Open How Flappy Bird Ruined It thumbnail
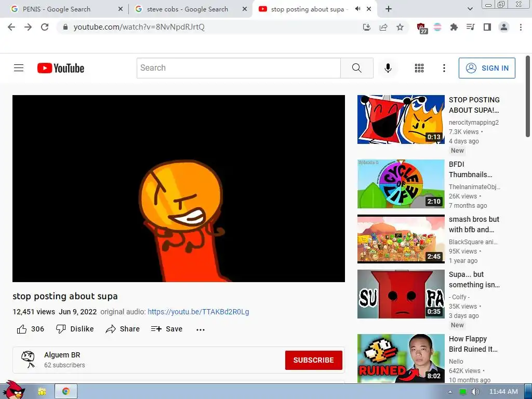Screen dimensions: 532x399 (x=401, y=358)
